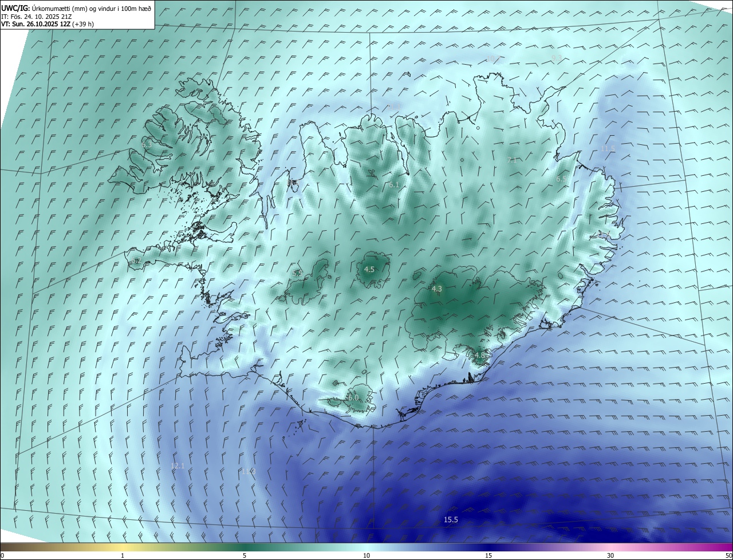Click the colorbar tick label 15
Screen dimensions: 733x560
[x=488, y=555]
